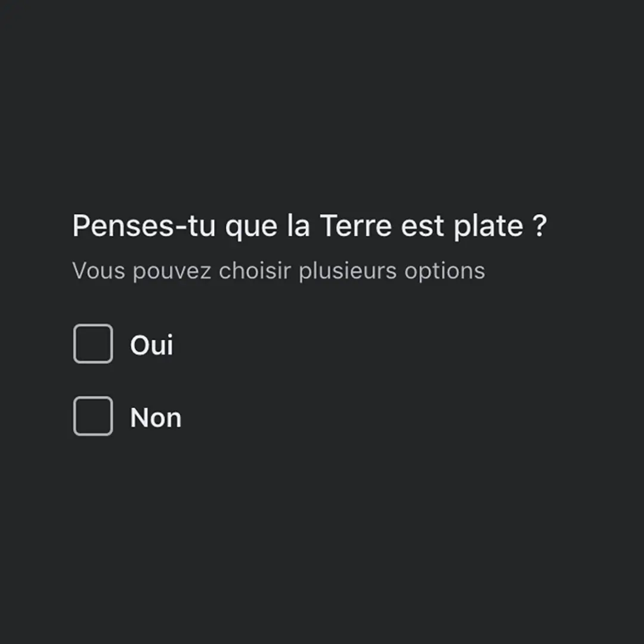The image size is (644, 644).
Task: Check the Non checkbox
Action: tap(93, 416)
